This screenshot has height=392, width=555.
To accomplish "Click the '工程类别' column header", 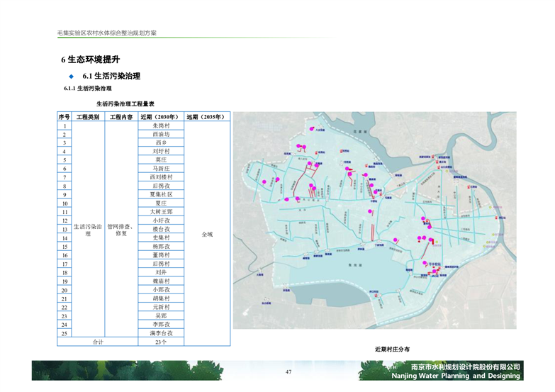I will (x=89, y=117).
